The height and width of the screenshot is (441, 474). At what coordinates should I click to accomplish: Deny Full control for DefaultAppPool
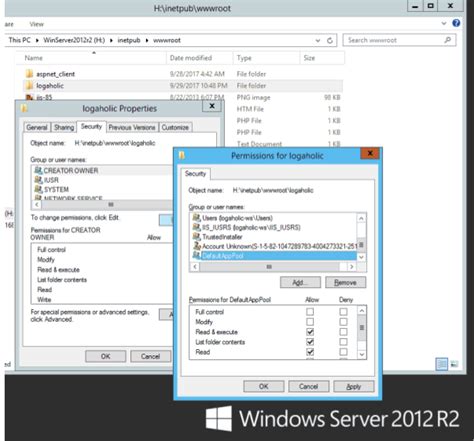(343, 312)
